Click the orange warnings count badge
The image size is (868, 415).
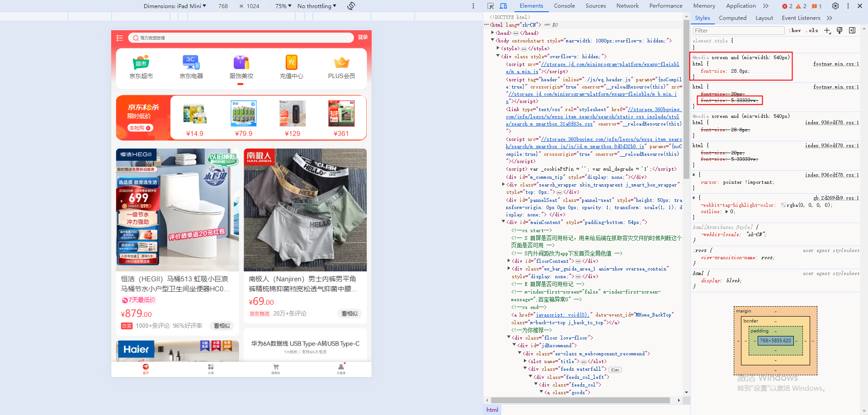(801, 6)
